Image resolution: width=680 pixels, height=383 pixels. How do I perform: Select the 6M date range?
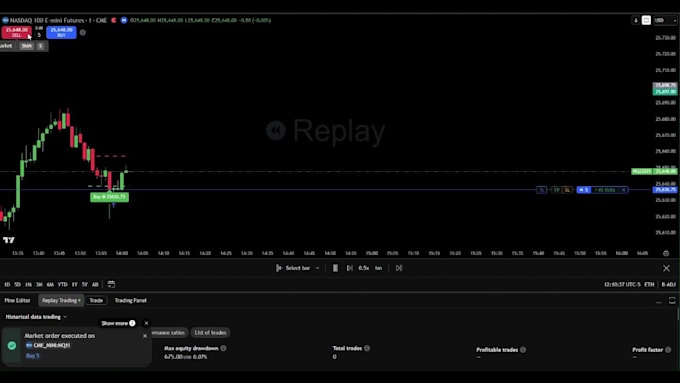click(x=50, y=285)
